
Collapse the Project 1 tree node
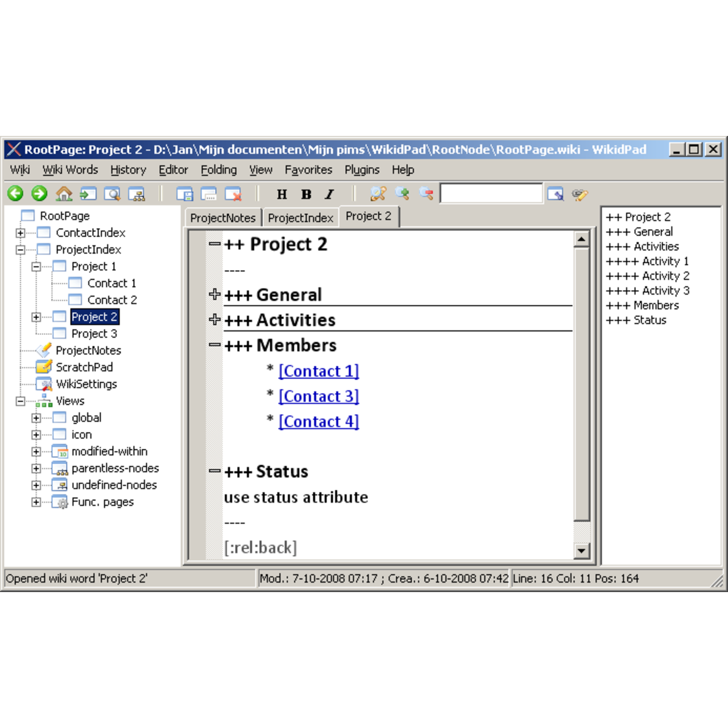coord(36,267)
